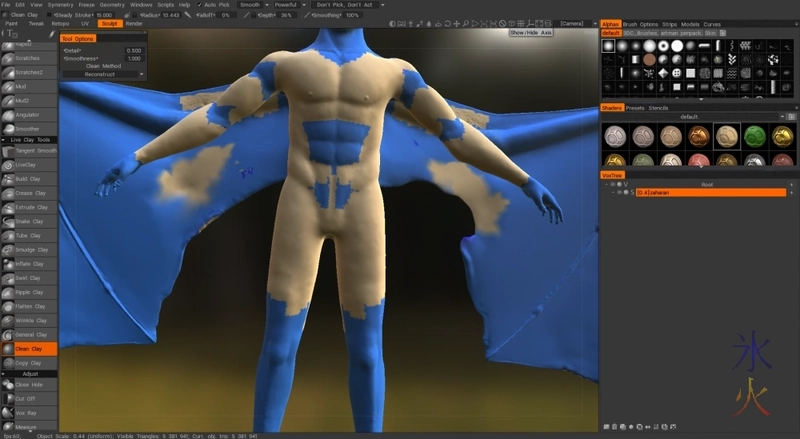The image size is (800, 439).
Task: Open the Don't Pick, Don't Act dropdown
Action: tap(348, 5)
